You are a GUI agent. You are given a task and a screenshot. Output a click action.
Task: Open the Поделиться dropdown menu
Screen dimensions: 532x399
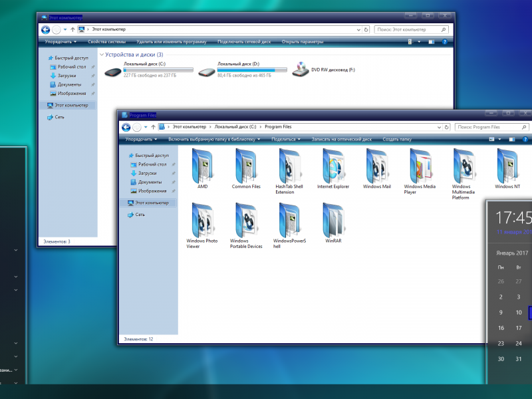click(x=286, y=140)
